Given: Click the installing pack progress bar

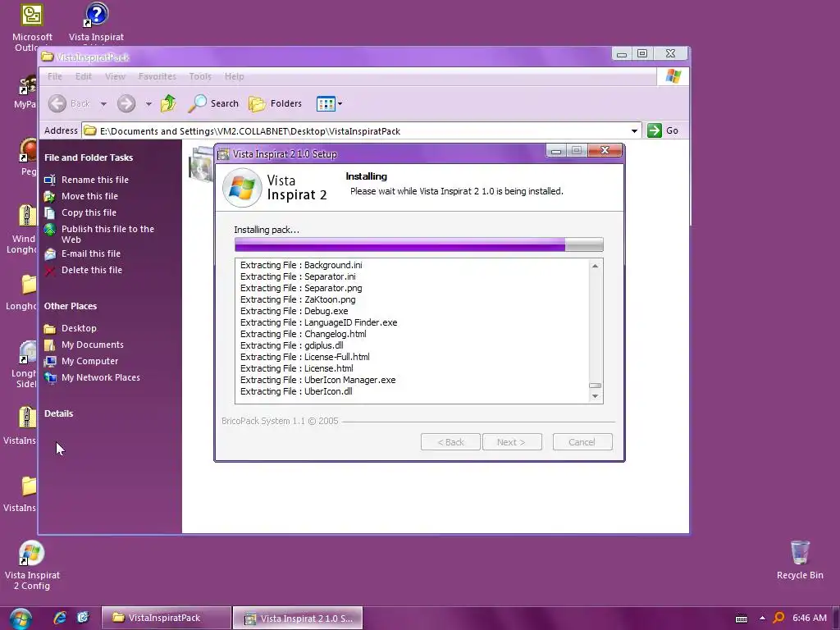Looking at the screenshot, I should pyautogui.click(x=419, y=244).
